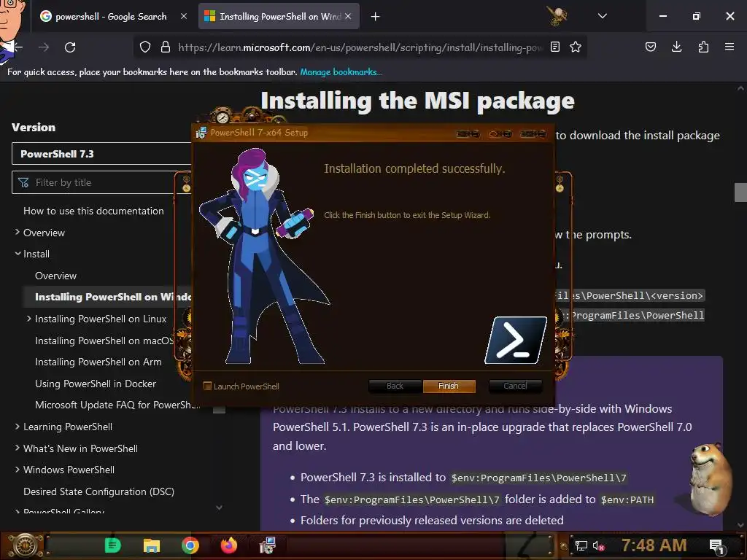Image resolution: width=747 pixels, height=560 pixels.
Task: Click setup wizard title bar icon
Action: [201, 133]
